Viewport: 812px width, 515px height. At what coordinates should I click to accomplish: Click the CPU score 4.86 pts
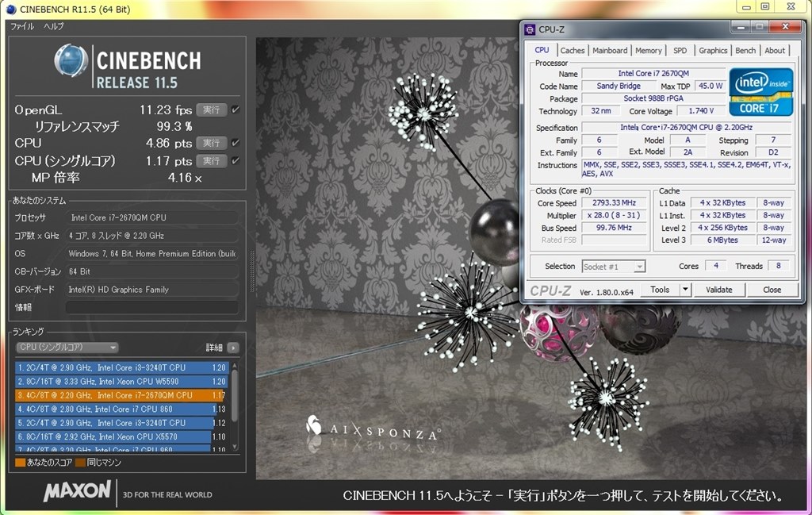tap(169, 143)
